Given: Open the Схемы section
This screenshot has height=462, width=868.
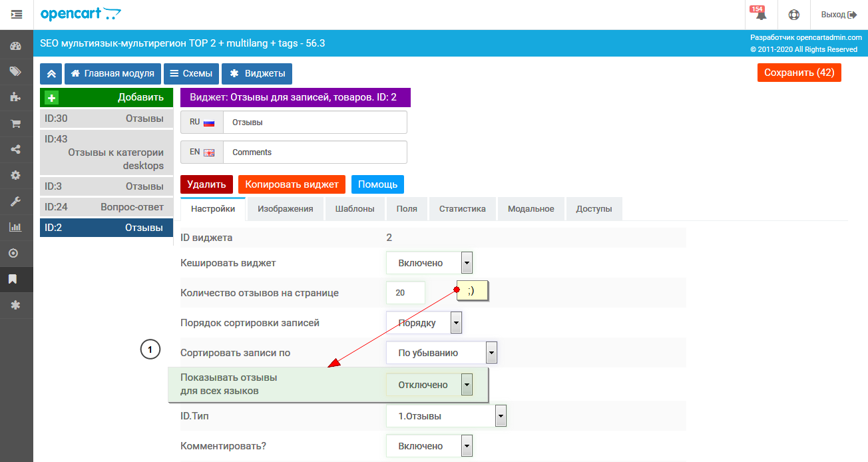Looking at the screenshot, I should 191,73.
